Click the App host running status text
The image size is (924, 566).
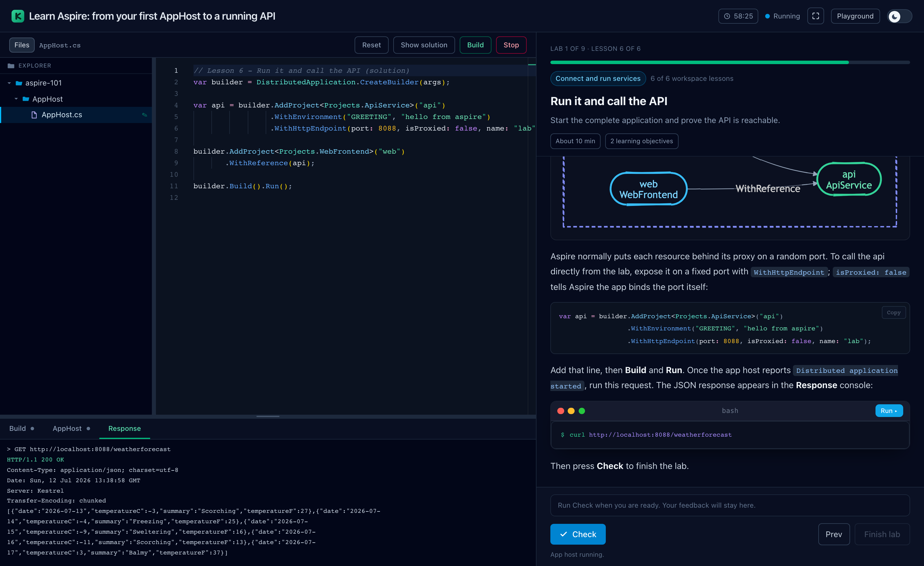577,554
